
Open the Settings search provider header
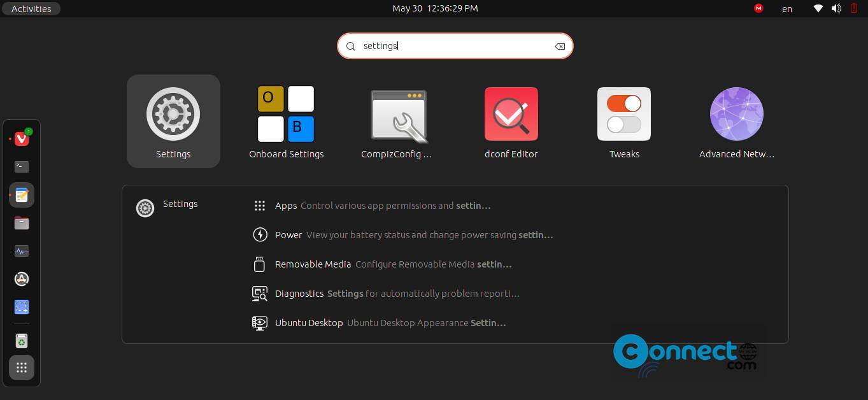tap(167, 206)
